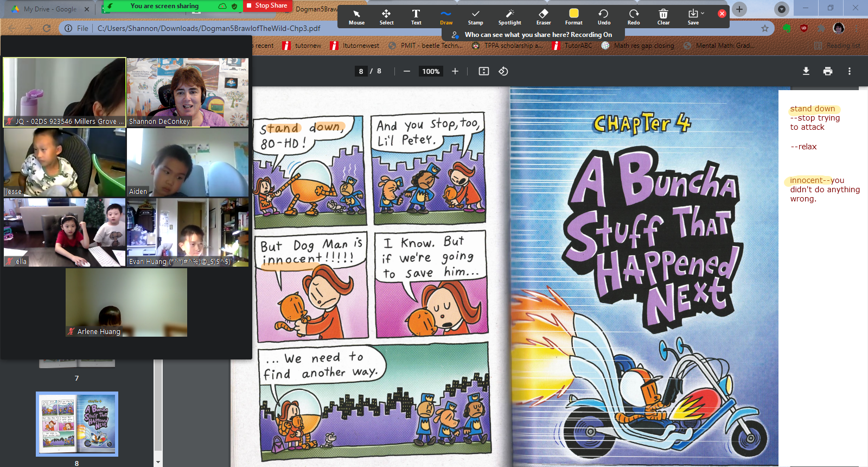Screen dimensions: 868x467
Task: Open the Evernote extension
Action: tap(787, 28)
